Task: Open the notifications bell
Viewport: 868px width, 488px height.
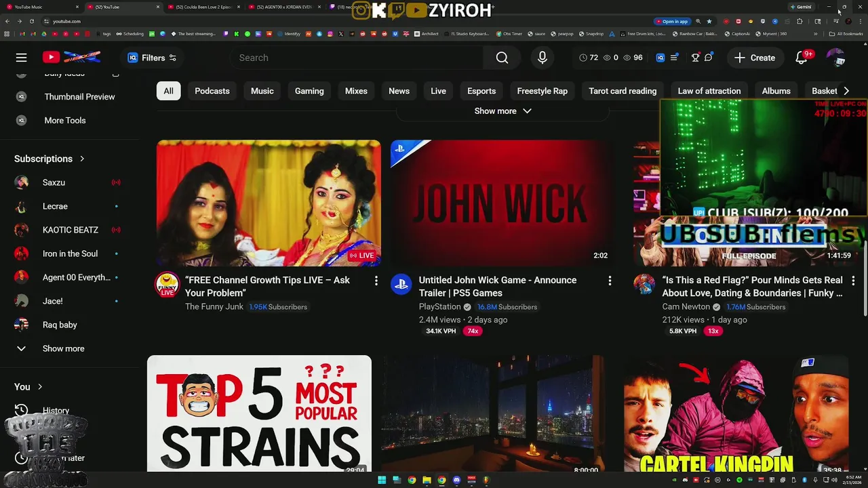Action: 802,58
